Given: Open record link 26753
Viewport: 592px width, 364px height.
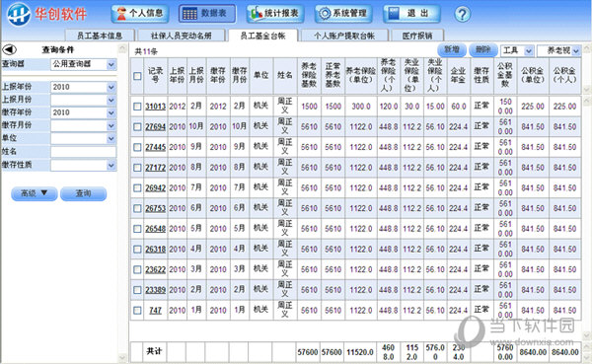Looking at the screenshot, I should coord(155,208).
